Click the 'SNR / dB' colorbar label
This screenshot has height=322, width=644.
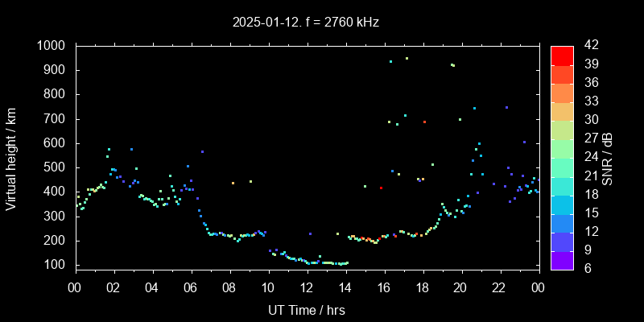(608, 157)
